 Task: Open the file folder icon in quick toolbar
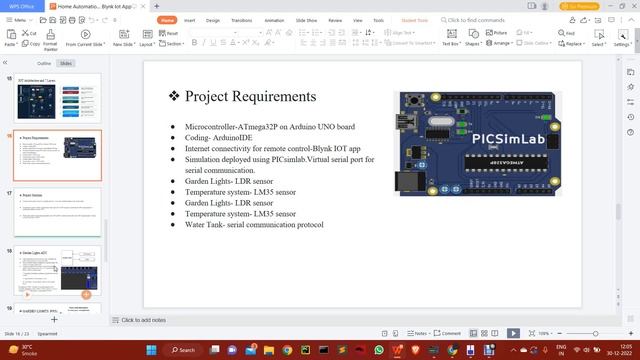click(x=43, y=20)
